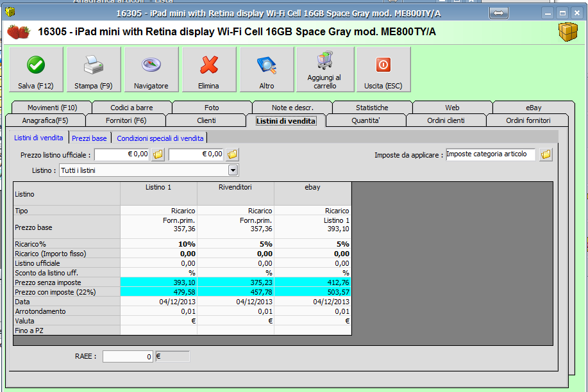Minimize the article window
Screen dimensions: 588x392
(548, 13)
